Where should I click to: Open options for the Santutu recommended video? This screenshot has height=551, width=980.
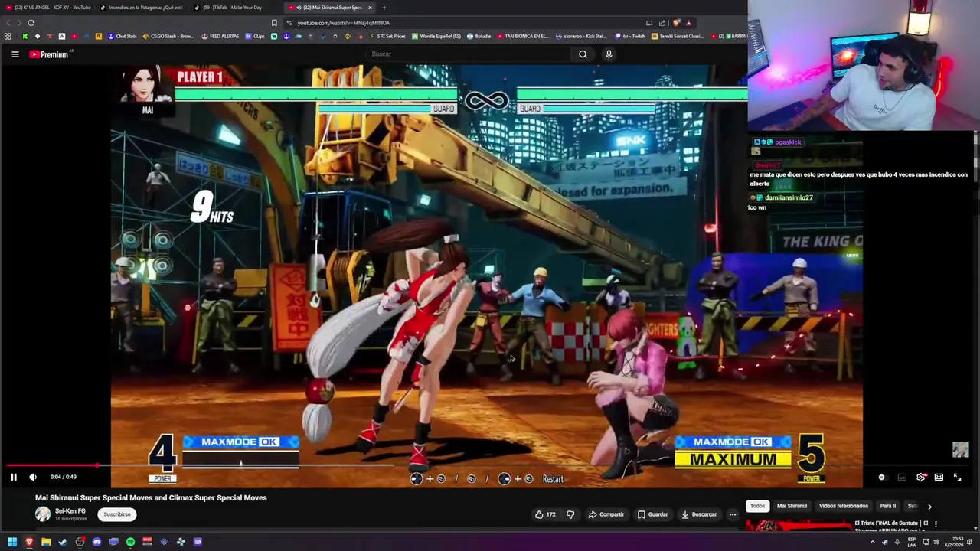click(x=936, y=524)
